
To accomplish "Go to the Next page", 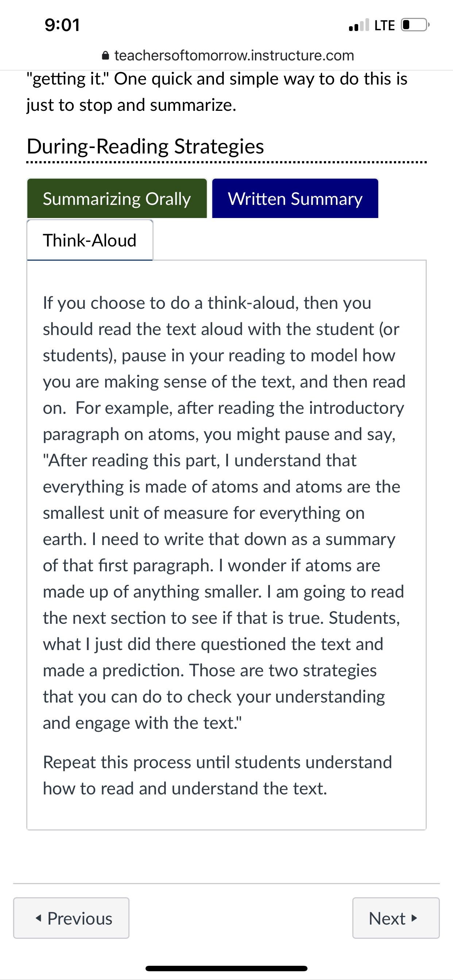I will point(396,918).
